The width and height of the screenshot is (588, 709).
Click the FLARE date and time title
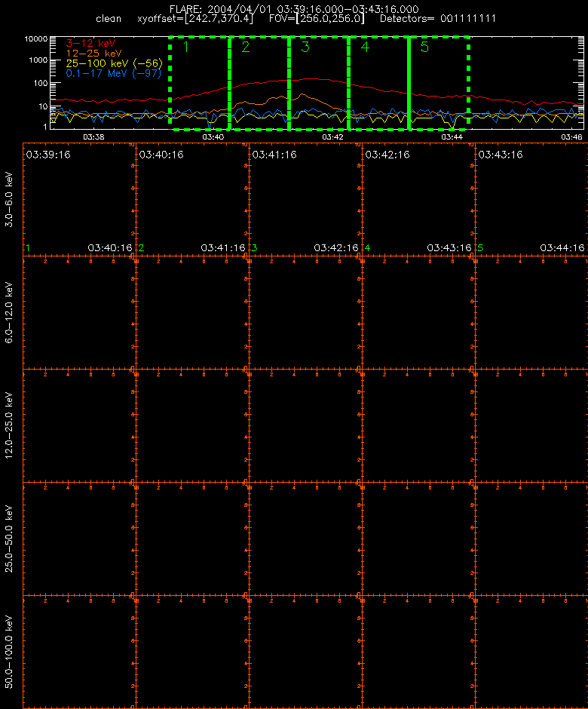pyautogui.click(x=294, y=9)
